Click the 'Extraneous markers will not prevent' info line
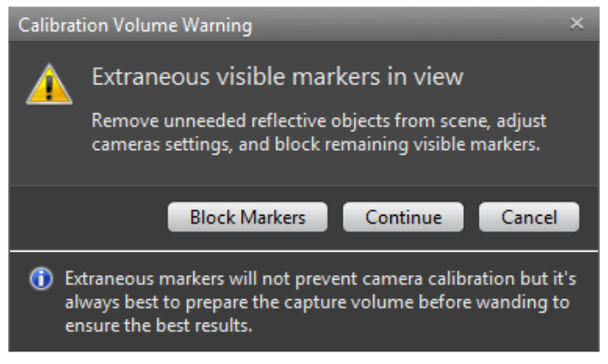 (319, 278)
